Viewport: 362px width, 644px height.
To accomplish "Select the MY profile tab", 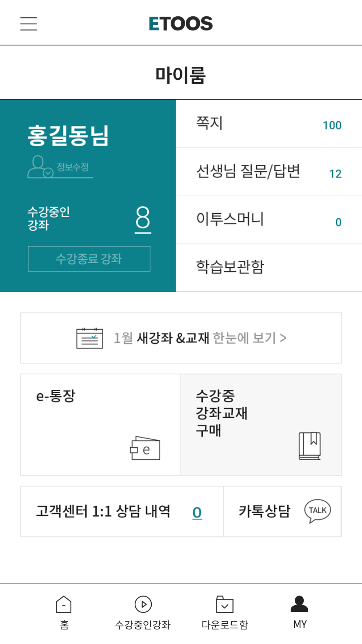I will click(300, 612).
